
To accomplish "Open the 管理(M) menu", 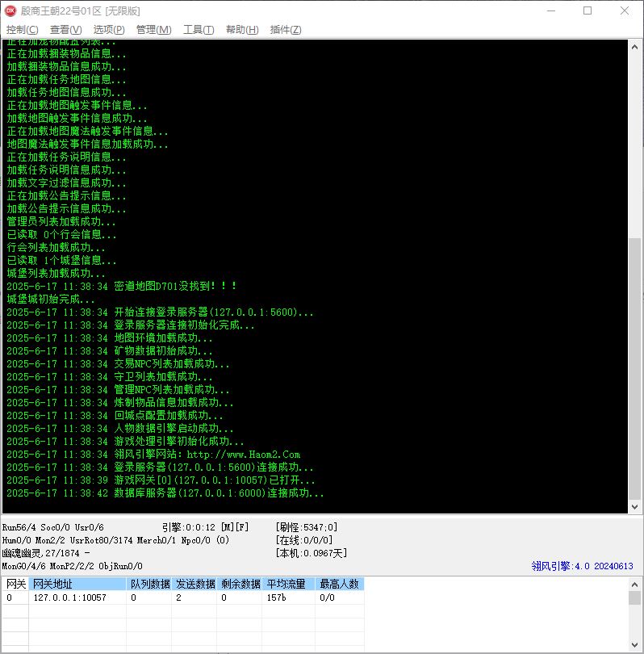I will click(x=153, y=30).
